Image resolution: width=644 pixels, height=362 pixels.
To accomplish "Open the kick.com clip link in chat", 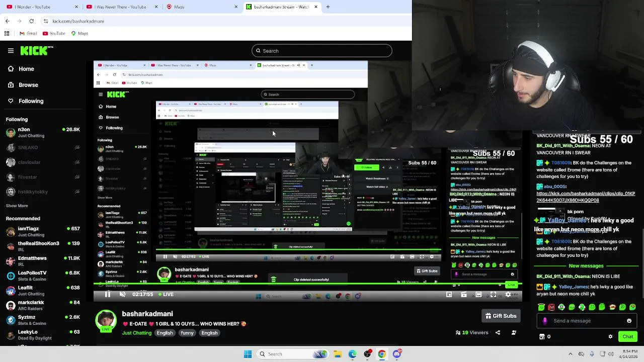I will (586, 197).
